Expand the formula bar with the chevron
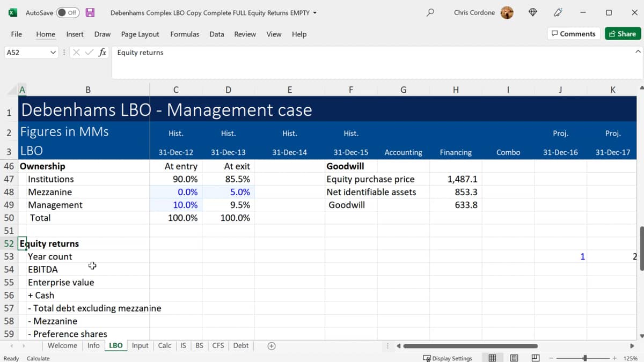Screen dimensions: 644x362 coord(638,52)
